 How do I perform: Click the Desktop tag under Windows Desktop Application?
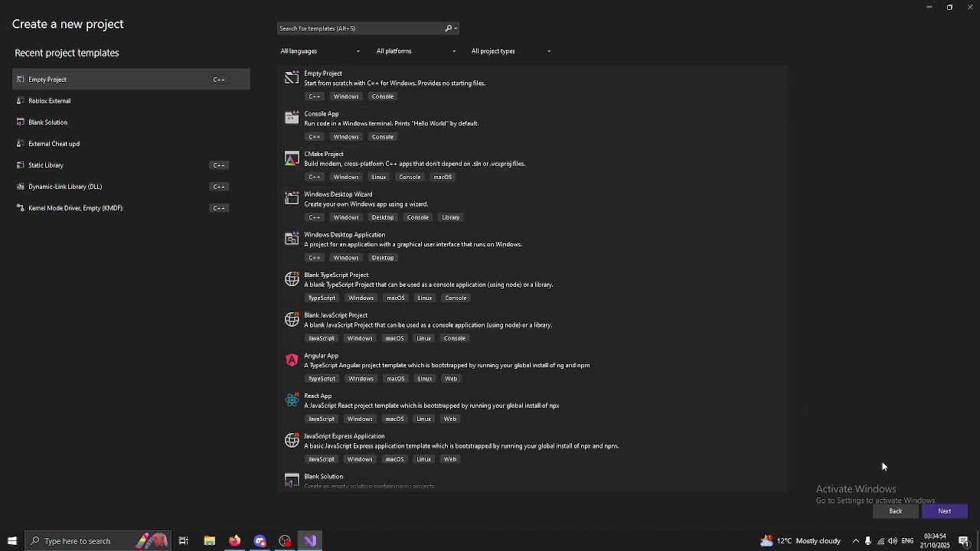pyautogui.click(x=383, y=258)
